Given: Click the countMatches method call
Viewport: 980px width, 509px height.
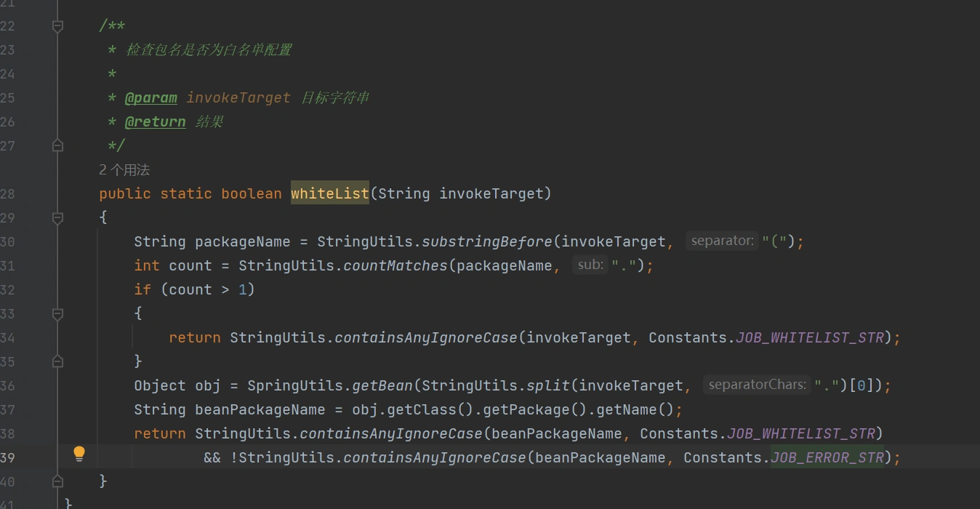Looking at the screenshot, I should click(x=395, y=265).
